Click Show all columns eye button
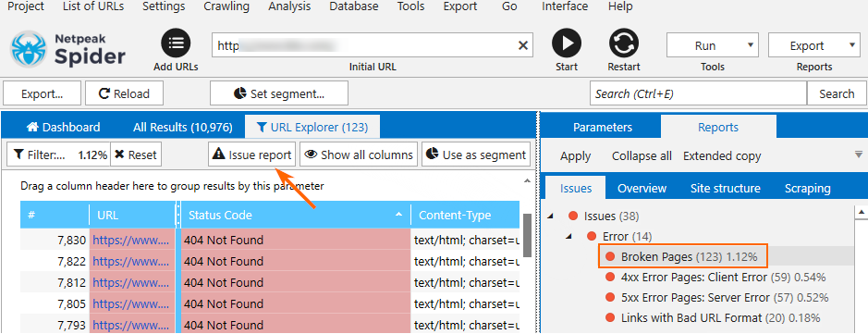 coord(358,155)
